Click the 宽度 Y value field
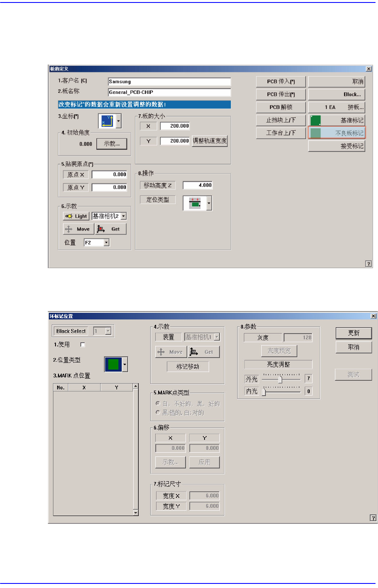378x588 pixels. pos(205,506)
